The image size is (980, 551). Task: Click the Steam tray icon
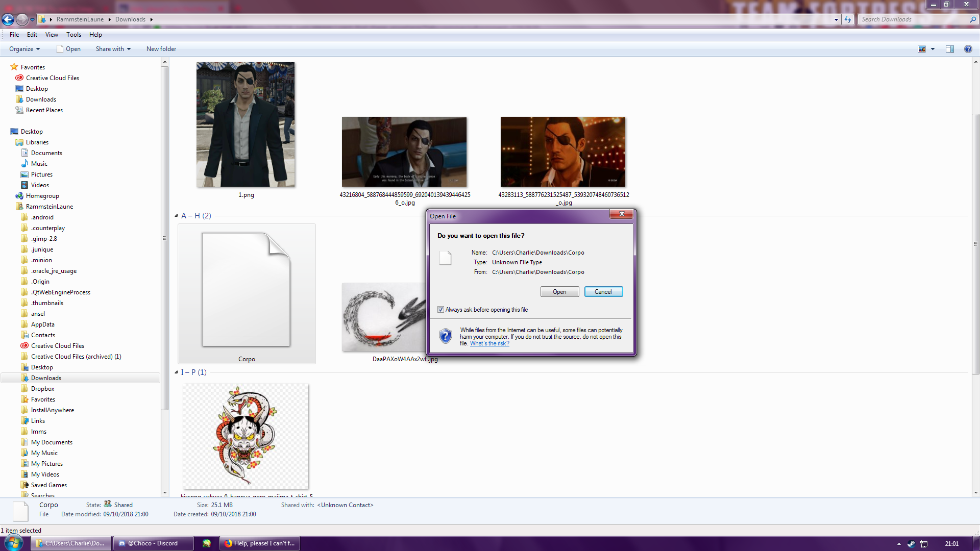(911, 544)
